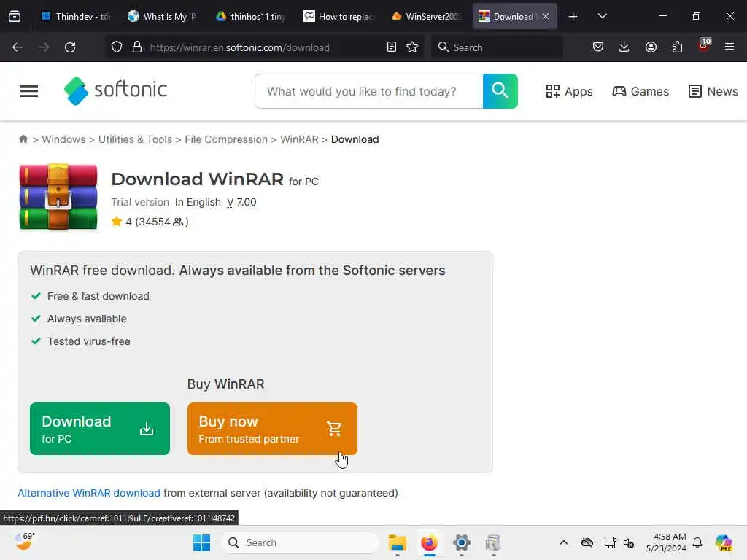The image size is (747, 560).
Task: Save page to Pocket
Action: pos(598,47)
